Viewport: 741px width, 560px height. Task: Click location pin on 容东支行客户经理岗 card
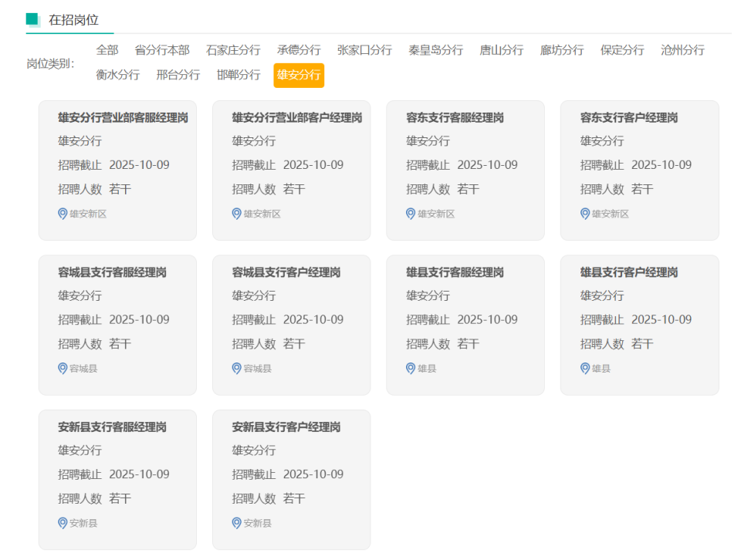[585, 214]
